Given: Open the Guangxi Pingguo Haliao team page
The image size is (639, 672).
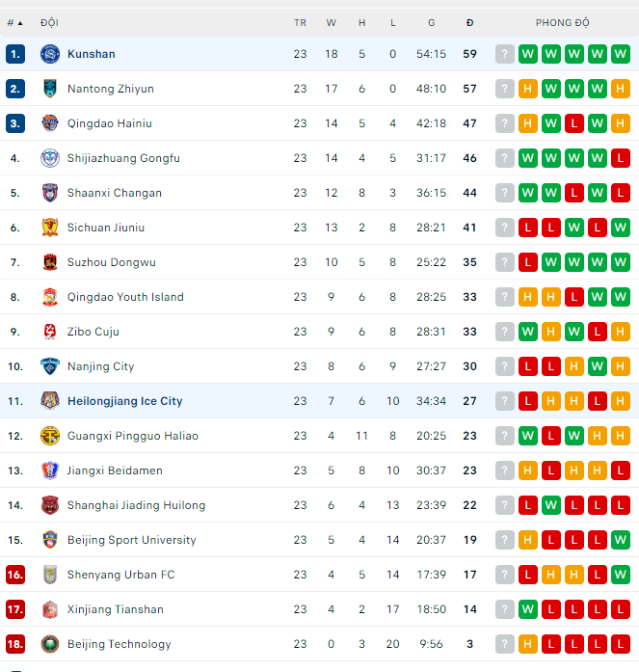Looking at the screenshot, I should [132, 436].
